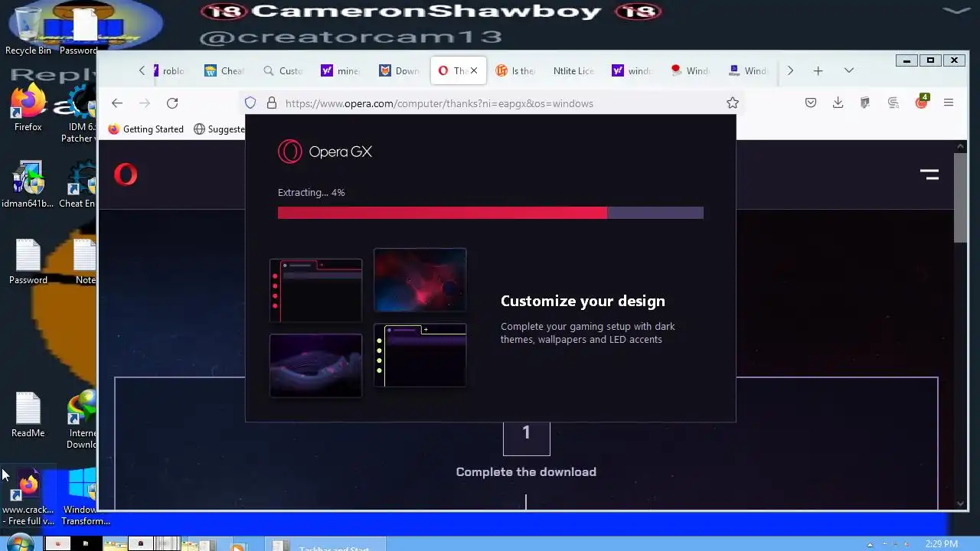Viewport: 980px width, 551px height.
Task: Close the active Opera 'Tha' tab
Action: click(474, 70)
